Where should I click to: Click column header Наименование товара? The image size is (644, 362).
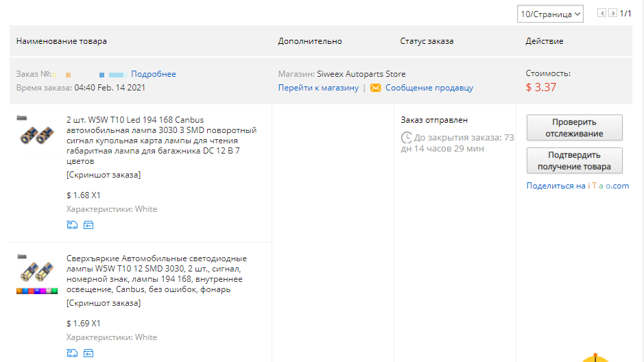point(62,41)
